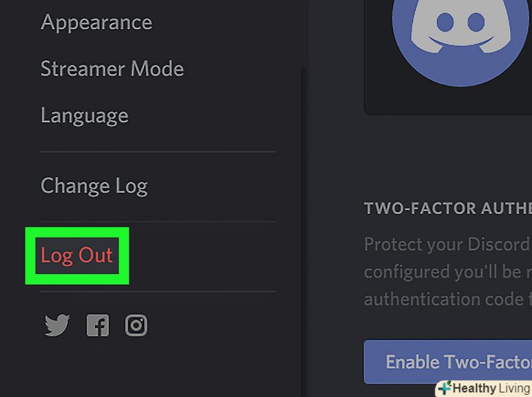
Task: Click the 'configured you'll be' text line
Action: coord(447,271)
